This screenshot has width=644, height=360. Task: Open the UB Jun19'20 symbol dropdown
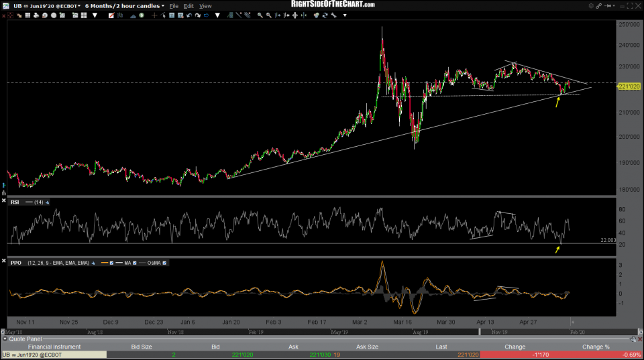[79, 5]
